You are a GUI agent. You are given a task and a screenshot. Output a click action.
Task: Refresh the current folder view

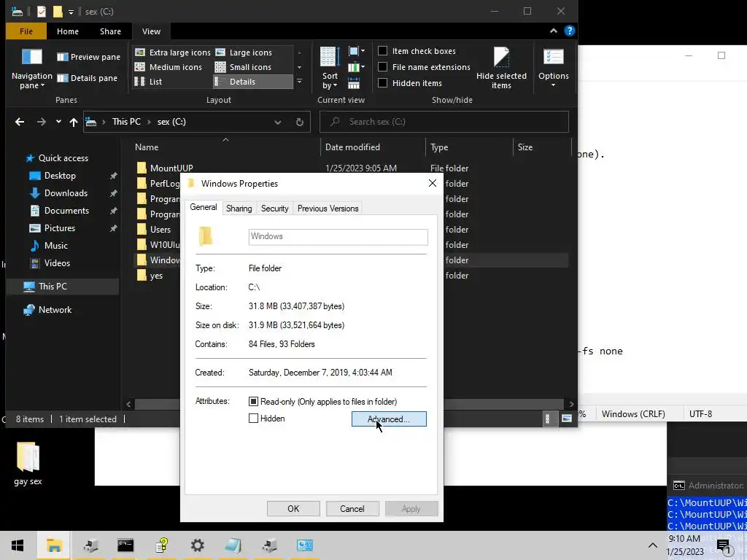[x=299, y=122]
